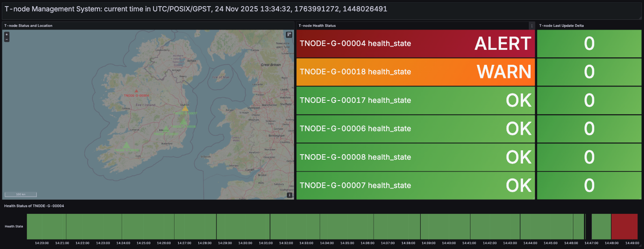644x249 pixels.
Task: Select the TNODE-G-00006 OK health row
Action: click(415, 129)
